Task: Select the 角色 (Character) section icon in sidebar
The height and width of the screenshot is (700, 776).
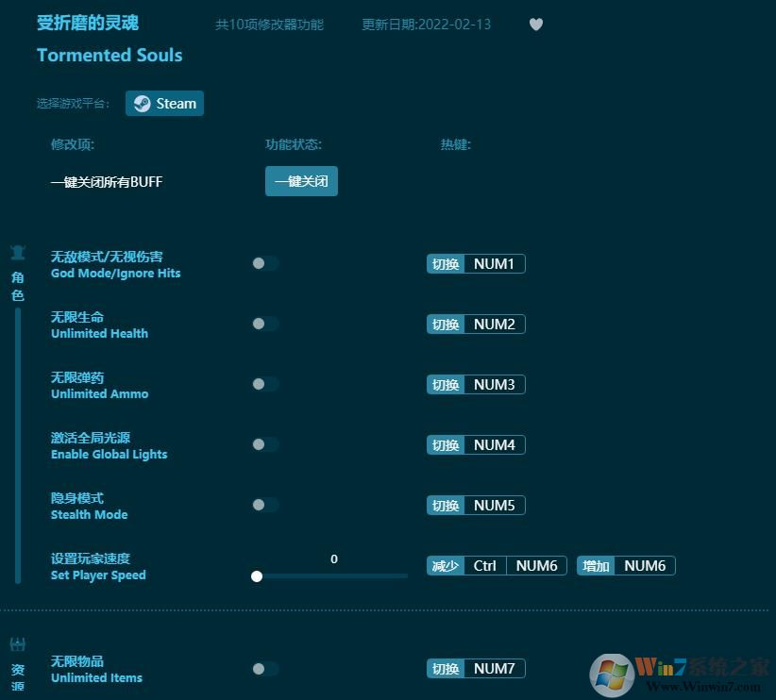Action: click(x=17, y=252)
